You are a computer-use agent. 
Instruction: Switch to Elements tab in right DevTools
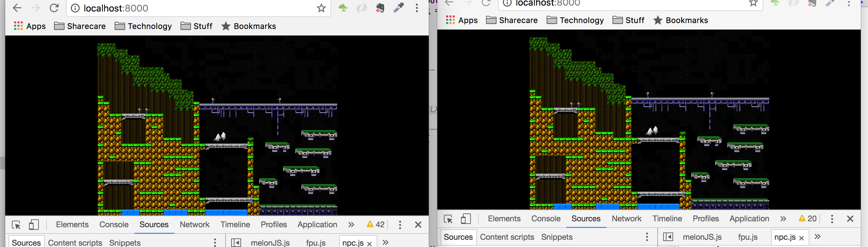(x=504, y=219)
